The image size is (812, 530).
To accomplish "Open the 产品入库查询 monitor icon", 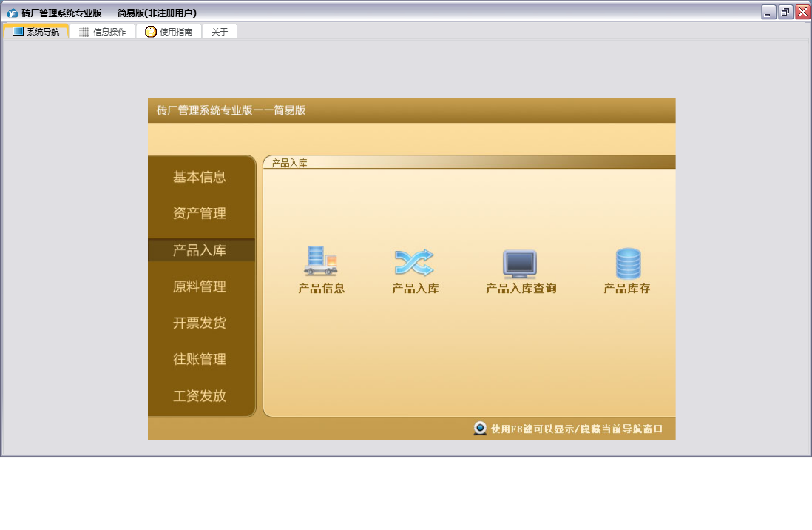I will (x=520, y=264).
